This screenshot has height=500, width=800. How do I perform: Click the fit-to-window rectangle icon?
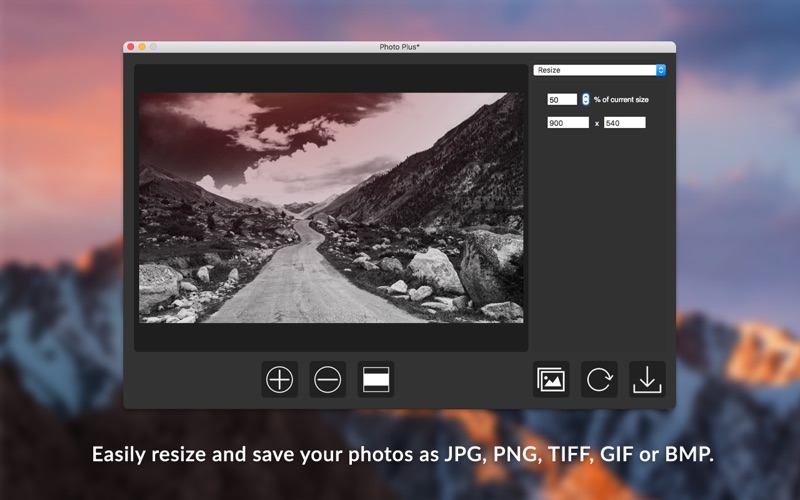(x=376, y=380)
